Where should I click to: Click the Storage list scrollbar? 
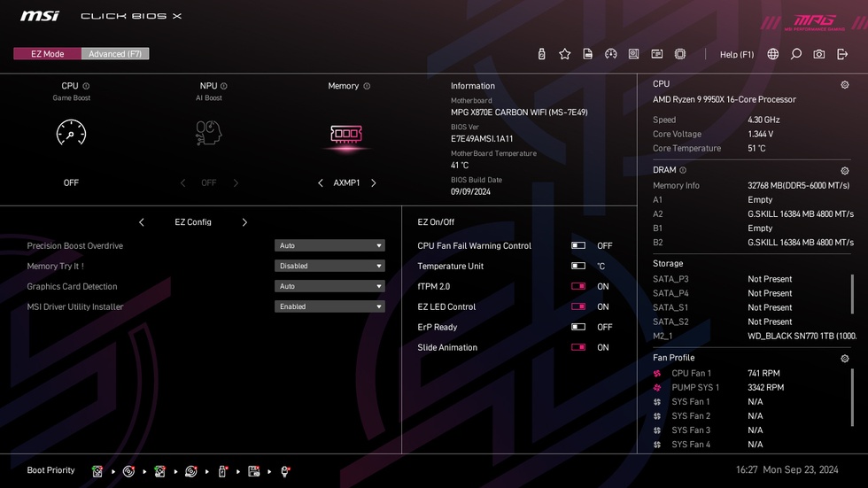coord(852,293)
